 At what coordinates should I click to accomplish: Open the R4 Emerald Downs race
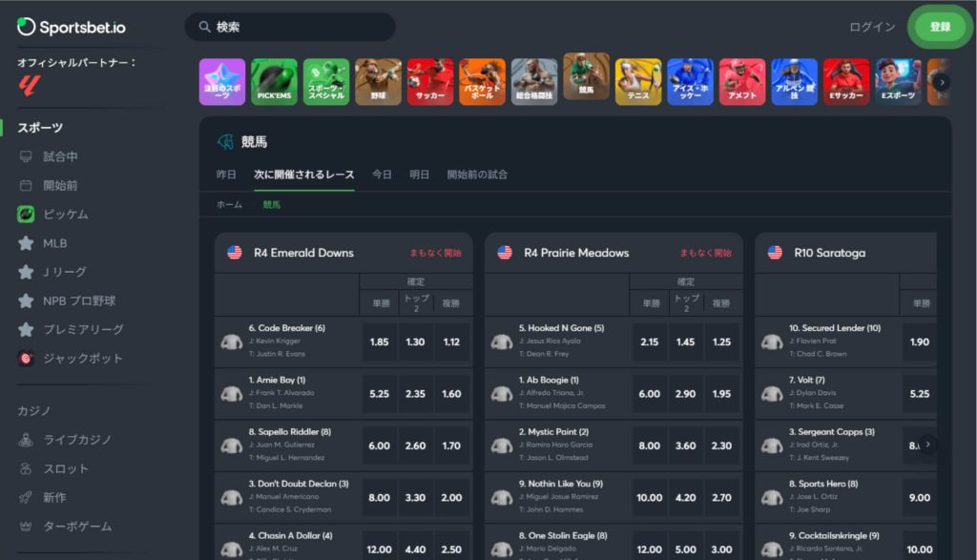(303, 253)
